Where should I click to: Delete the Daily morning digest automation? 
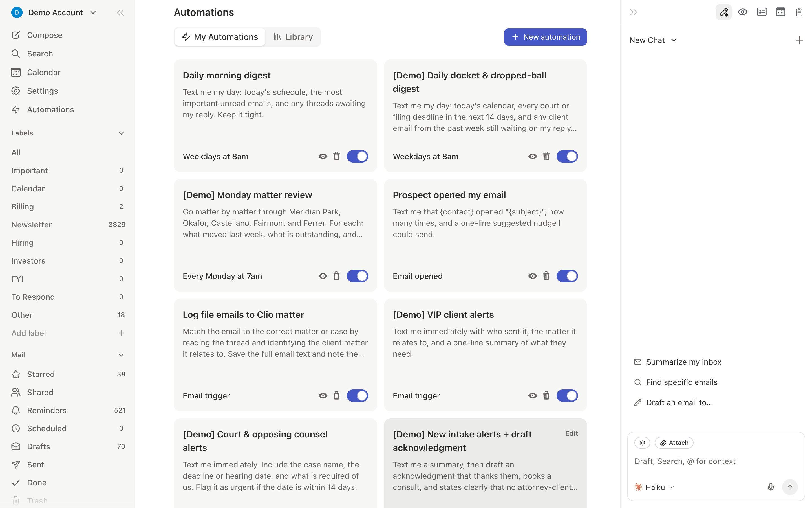(336, 156)
